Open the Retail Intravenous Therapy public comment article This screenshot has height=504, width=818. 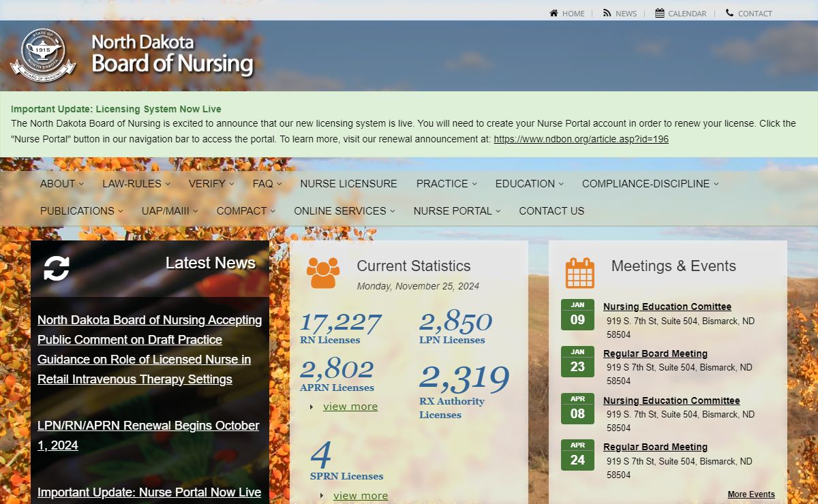[x=149, y=349]
